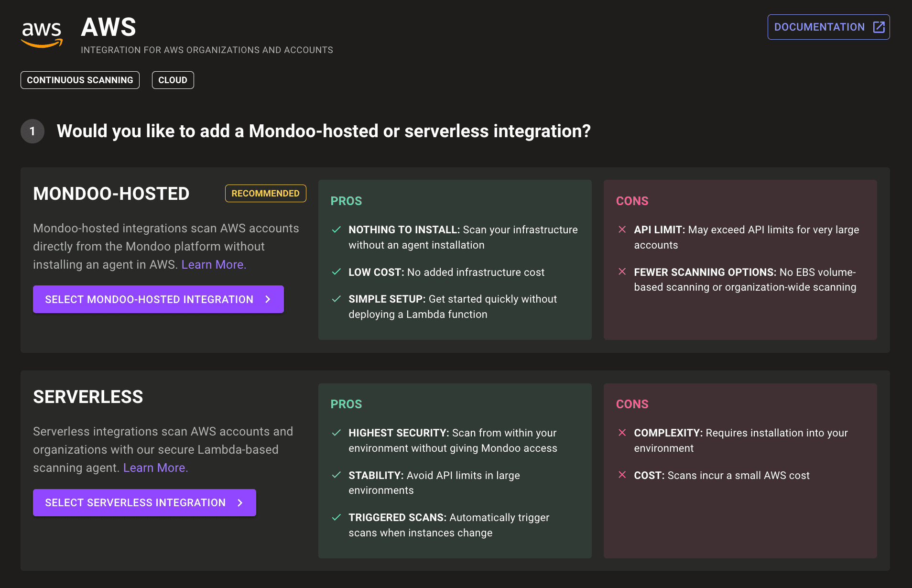The width and height of the screenshot is (912, 588).
Task: Click the chevron on Select Mondoo-hosted Integration button
Action: [x=268, y=299]
